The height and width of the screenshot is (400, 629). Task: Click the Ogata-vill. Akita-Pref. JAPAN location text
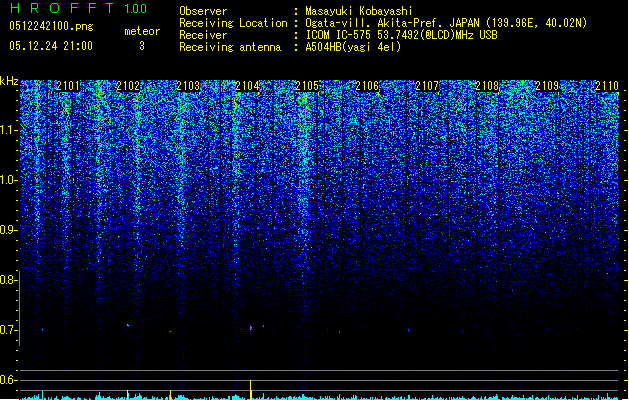446,23
